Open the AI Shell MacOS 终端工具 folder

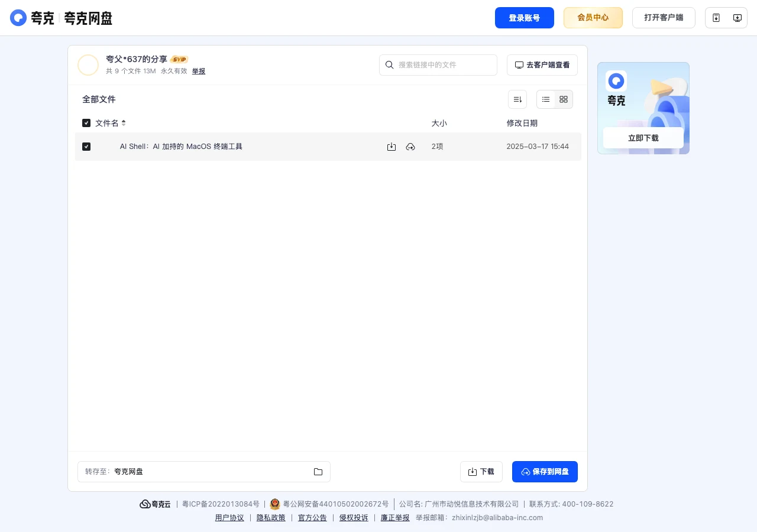click(181, 147)
